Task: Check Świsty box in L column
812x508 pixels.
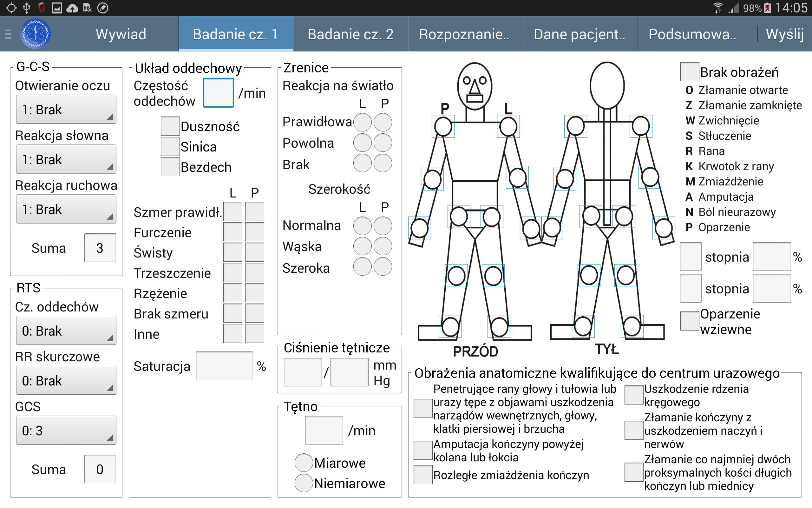Action: tap(233, 252)
